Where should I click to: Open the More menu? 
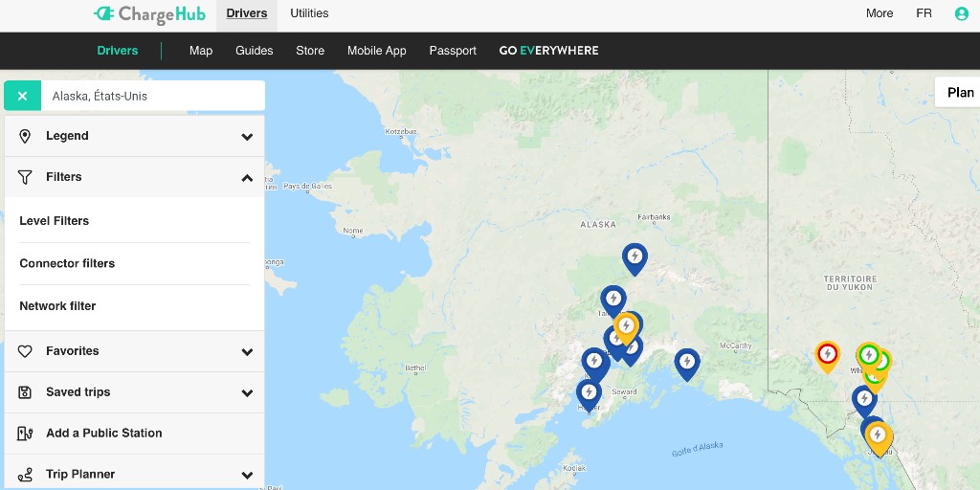(x=880, y=13)
